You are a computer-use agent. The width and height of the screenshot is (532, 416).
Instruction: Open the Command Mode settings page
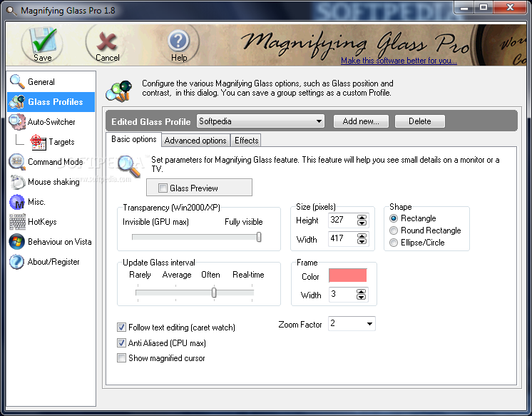56,162
